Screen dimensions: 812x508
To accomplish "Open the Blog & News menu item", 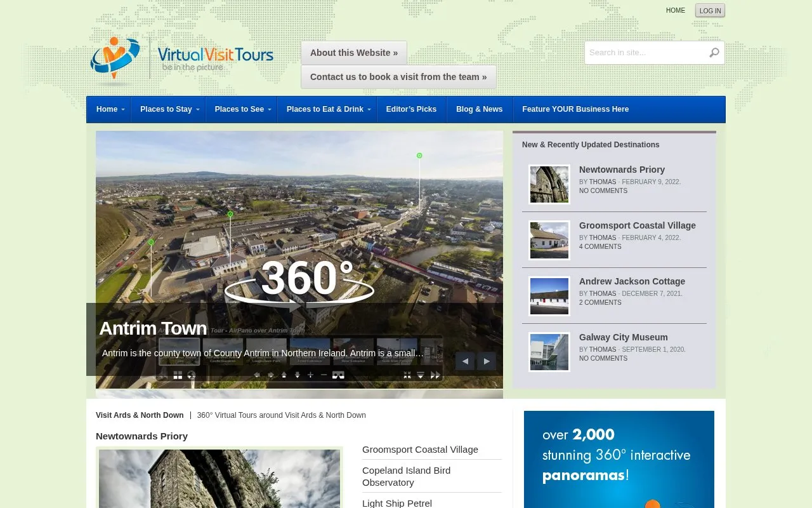I will [x=480, y=109].
